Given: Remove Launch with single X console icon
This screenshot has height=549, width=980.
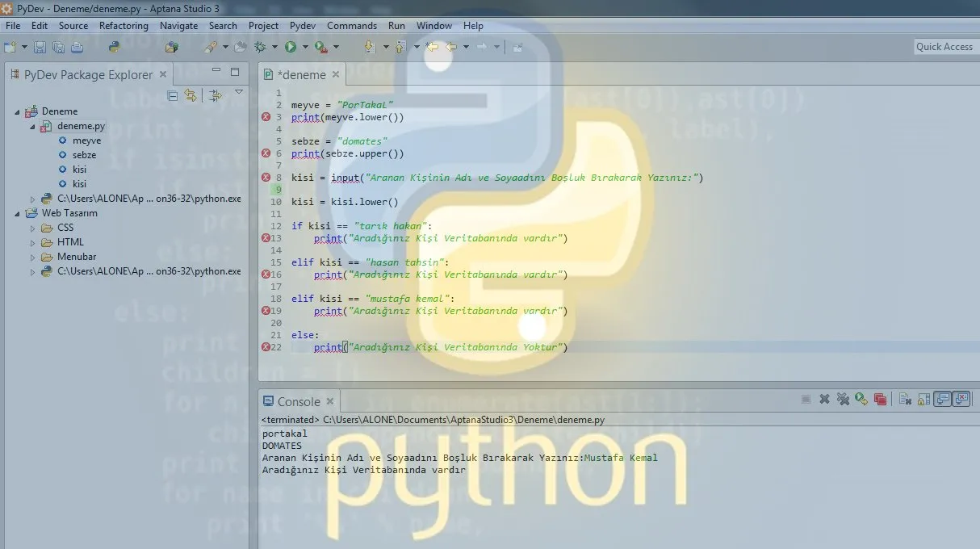Looking at the screenshot, I should pyautogui.click(x=824, y=399).
